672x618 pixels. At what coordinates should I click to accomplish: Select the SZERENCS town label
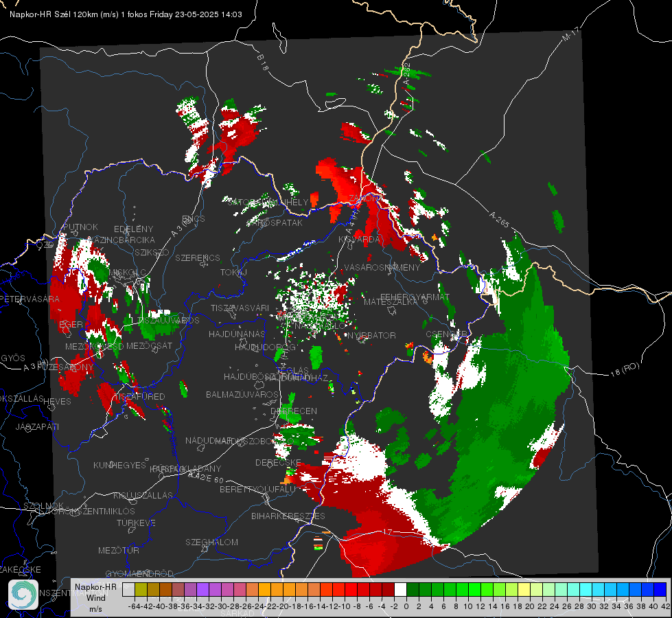tap(198, 257)
